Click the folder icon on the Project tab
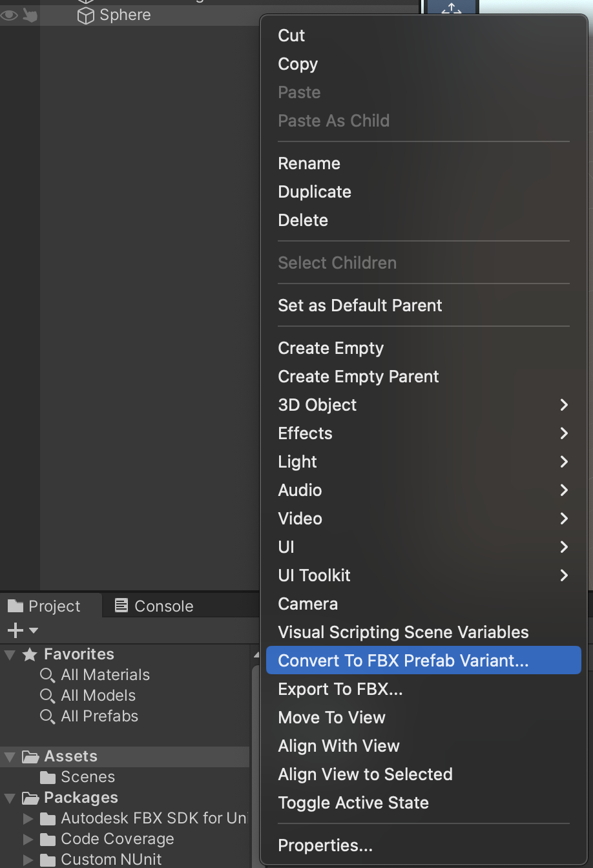Screen dimensions: 593x868 (x=14, y=605)
